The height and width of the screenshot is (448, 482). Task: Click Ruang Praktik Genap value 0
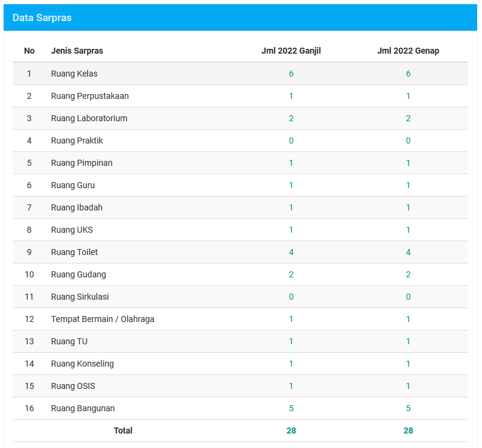point(408,140)
